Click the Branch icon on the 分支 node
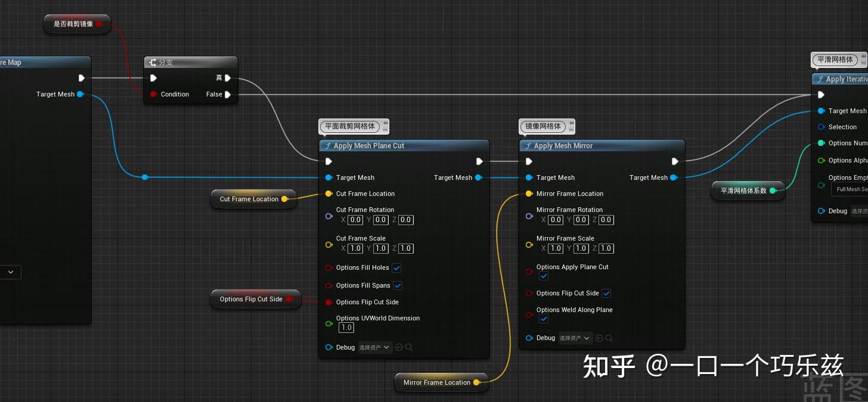The image size is (868, 402). [152, 62]
